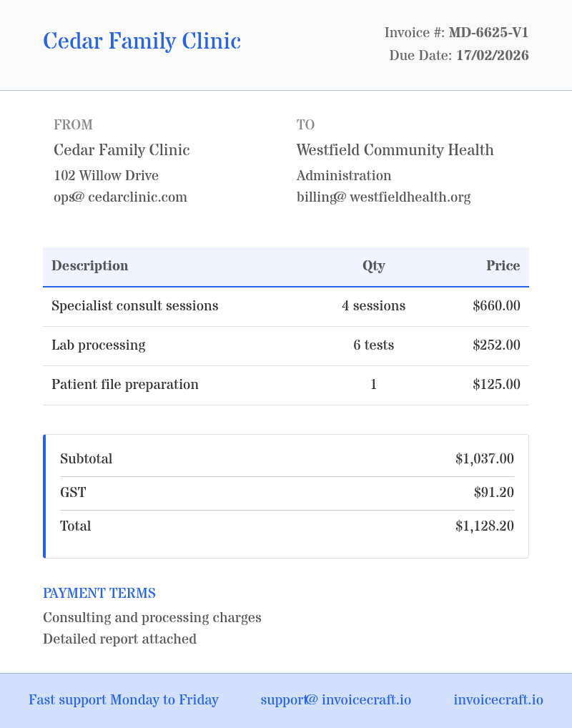Click the FROM label
This screenshot has height=728, width=572.
click(73, 124)
